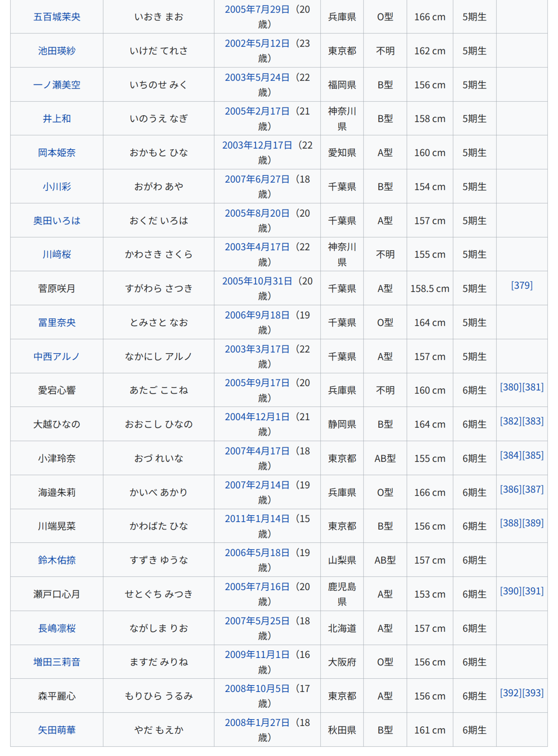Viewport: 558px width, 756px height.
Task: Follow the 冨里奈央 name link
Action: click(57, 322)
